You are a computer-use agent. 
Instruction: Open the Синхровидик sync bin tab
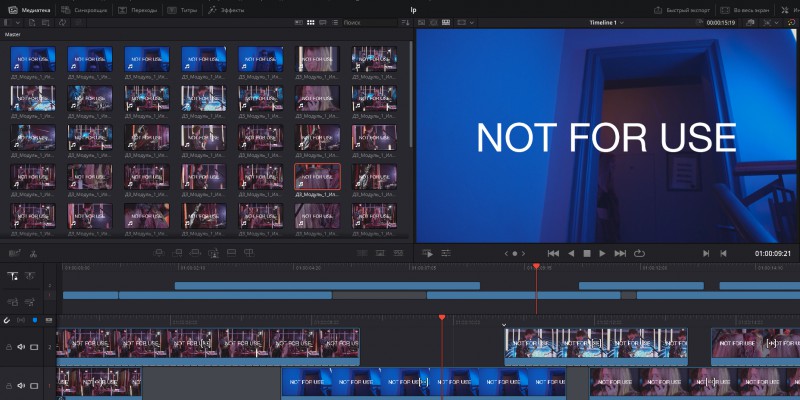click(82, 10)
